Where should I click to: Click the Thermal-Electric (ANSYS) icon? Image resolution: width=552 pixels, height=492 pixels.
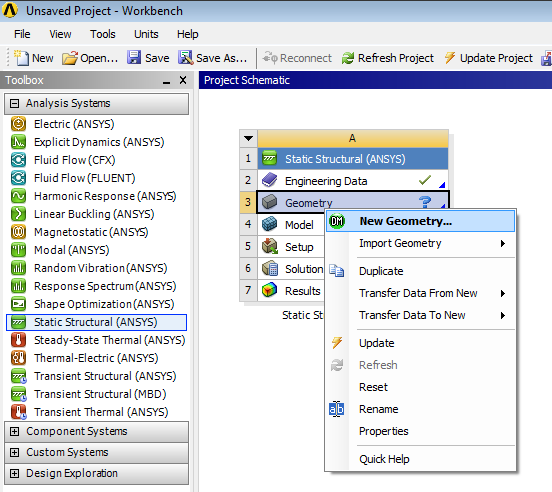click(18, 358)
